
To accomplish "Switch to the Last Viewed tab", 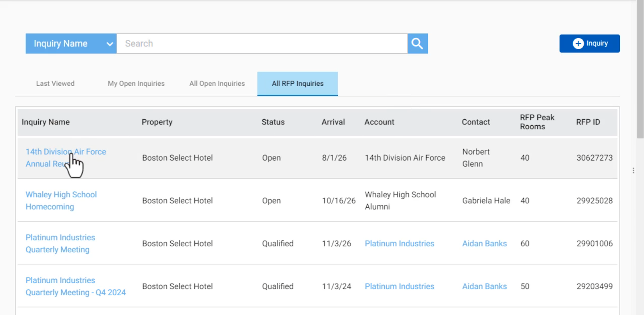I will coord(56,83).
